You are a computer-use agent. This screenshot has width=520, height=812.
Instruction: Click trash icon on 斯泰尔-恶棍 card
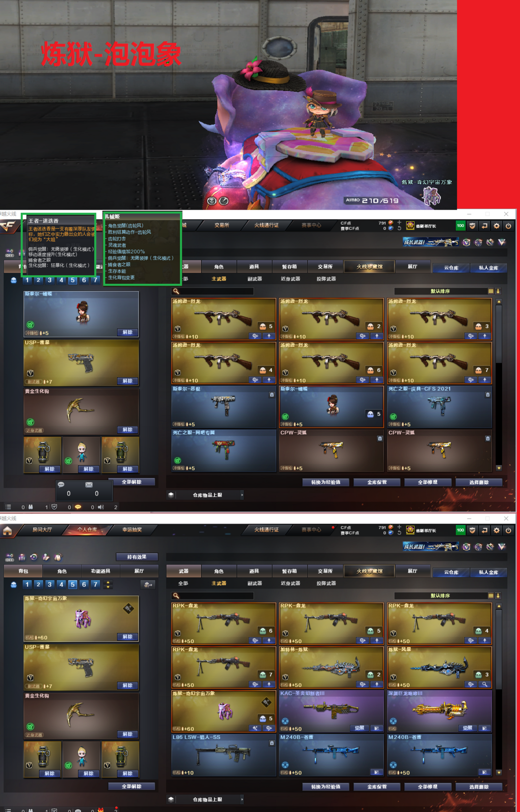click(272, 394)
